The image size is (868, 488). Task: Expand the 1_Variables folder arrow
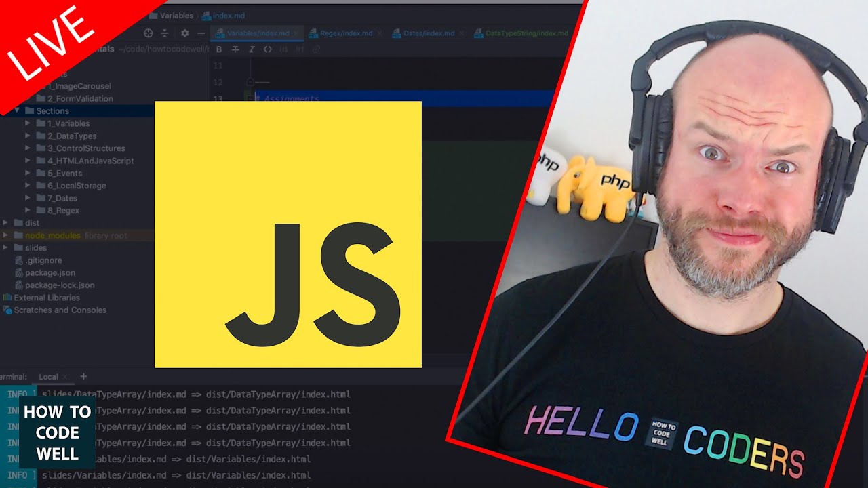(x=28, y=123)
